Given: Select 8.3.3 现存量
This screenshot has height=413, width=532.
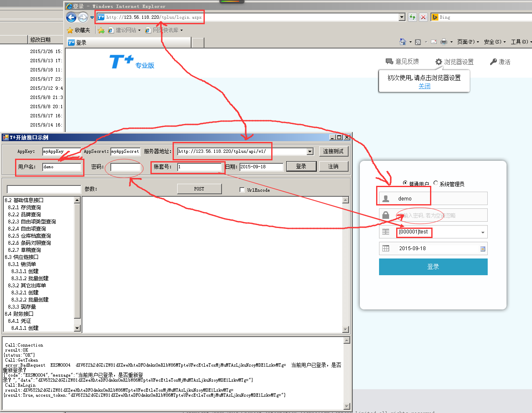Looking at the screenshot, I should 22,307.
